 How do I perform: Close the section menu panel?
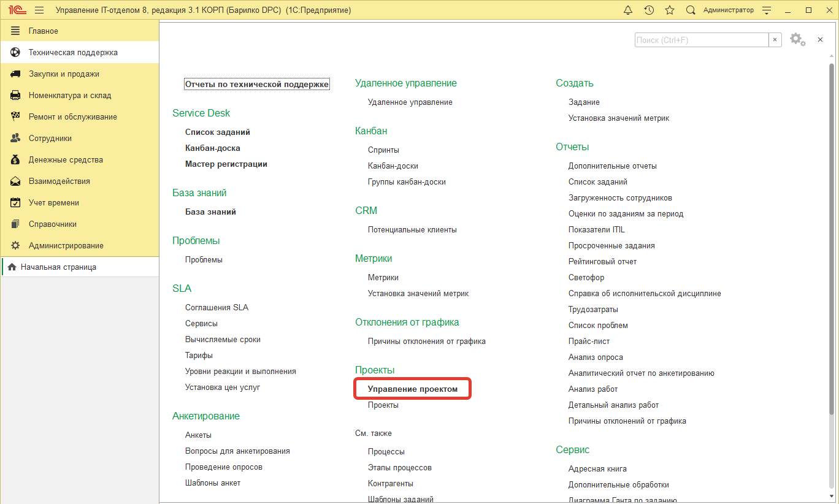click(820, 40)
